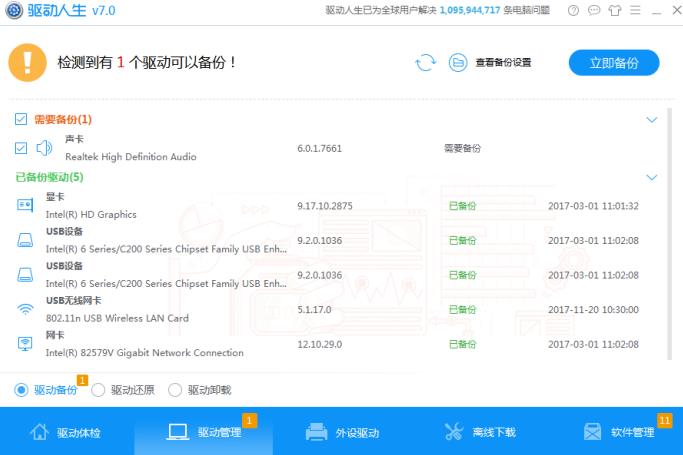Switch to the 外设驱动 tab
Screen dimensions: 683x455
coord(342,432)
